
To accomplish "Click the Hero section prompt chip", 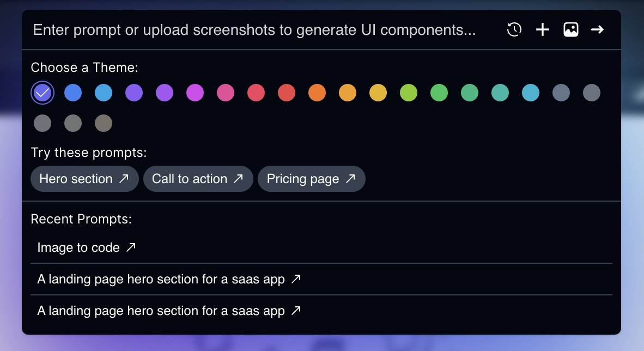I will pos(84,179).
